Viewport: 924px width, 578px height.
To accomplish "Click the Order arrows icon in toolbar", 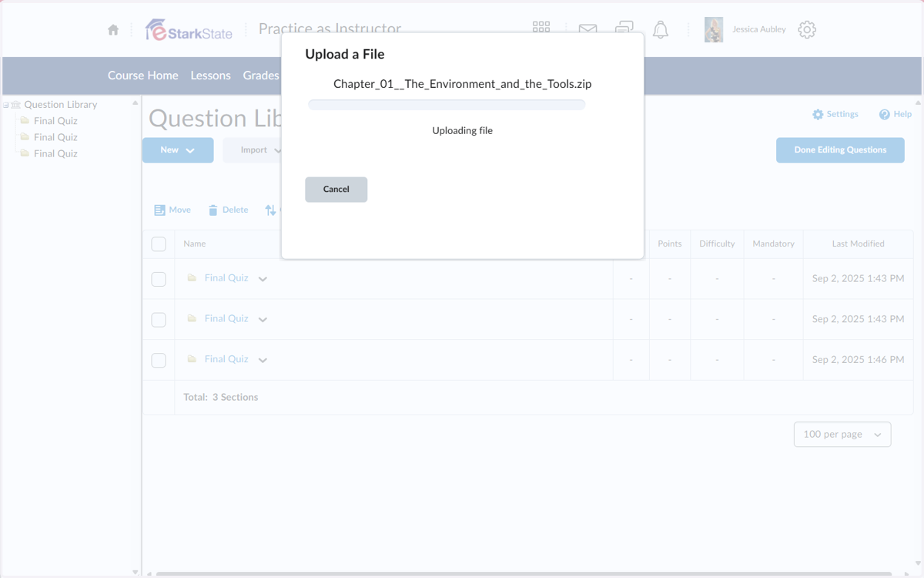I will click(270, 210).
